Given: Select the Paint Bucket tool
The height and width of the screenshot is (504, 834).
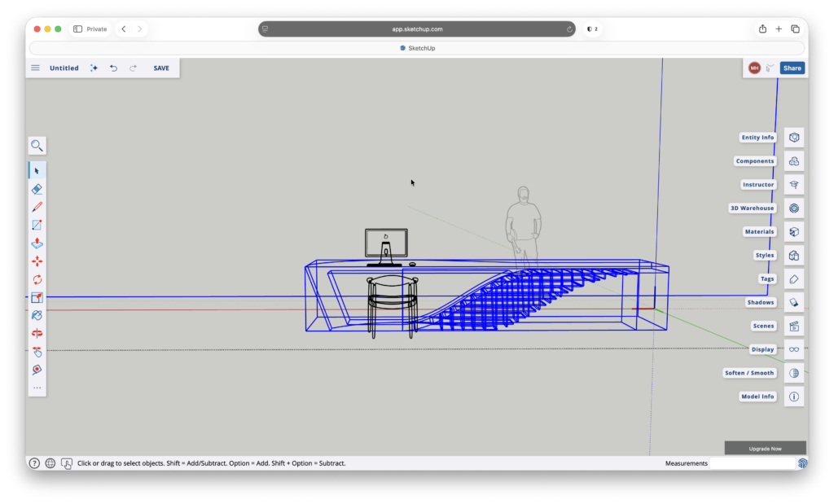Looking at the screenshot, I should (37, 316).
